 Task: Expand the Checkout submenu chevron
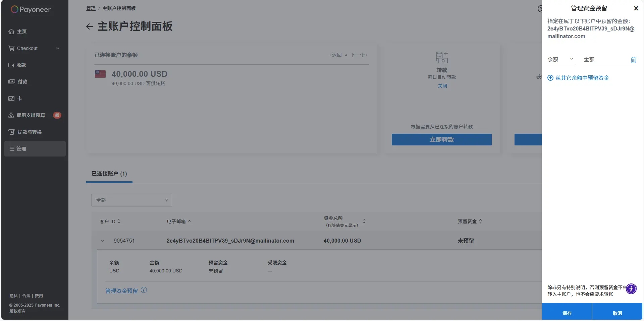tap(58, 48)
